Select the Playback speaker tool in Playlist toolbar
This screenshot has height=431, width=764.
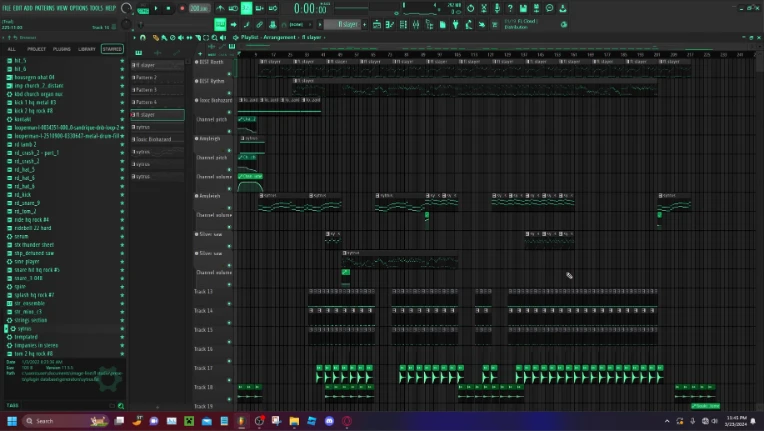(x=223, y=37)
